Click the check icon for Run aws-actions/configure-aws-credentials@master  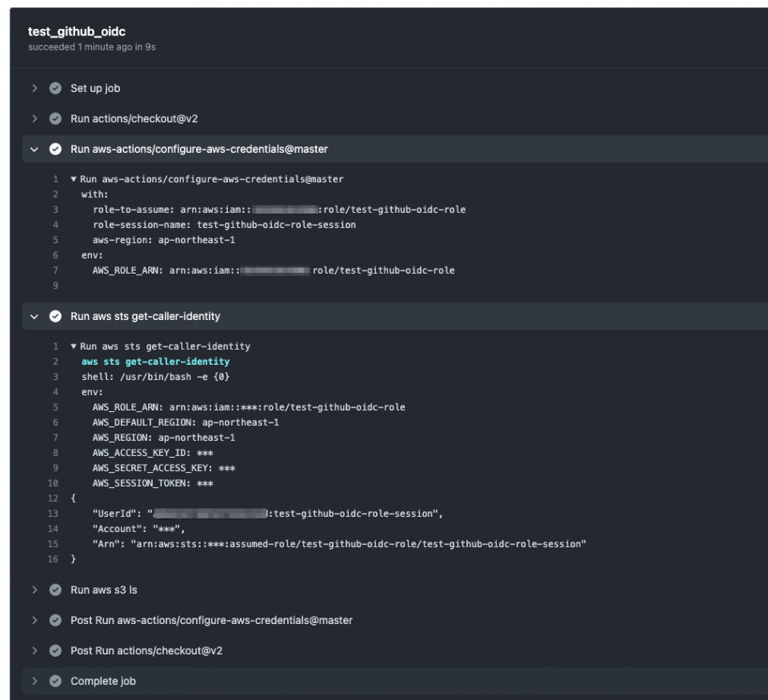pos(55,149)
